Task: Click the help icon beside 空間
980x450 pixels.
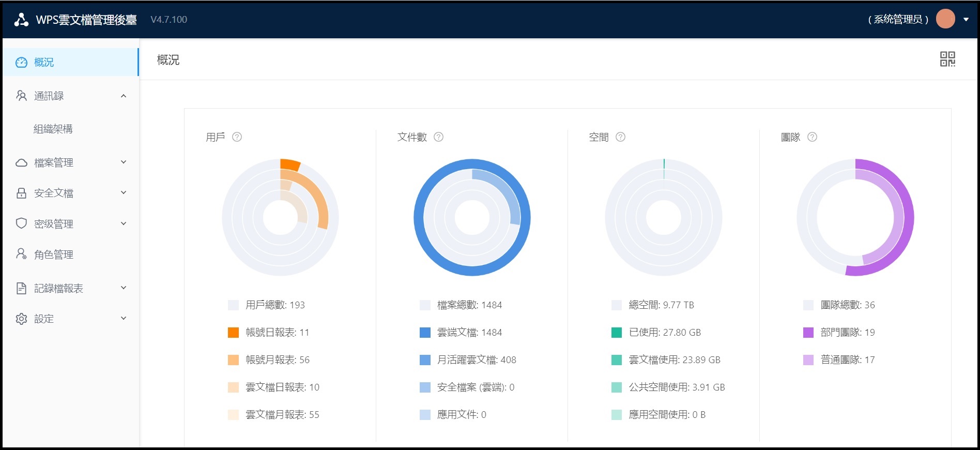Action: (620, 137)
